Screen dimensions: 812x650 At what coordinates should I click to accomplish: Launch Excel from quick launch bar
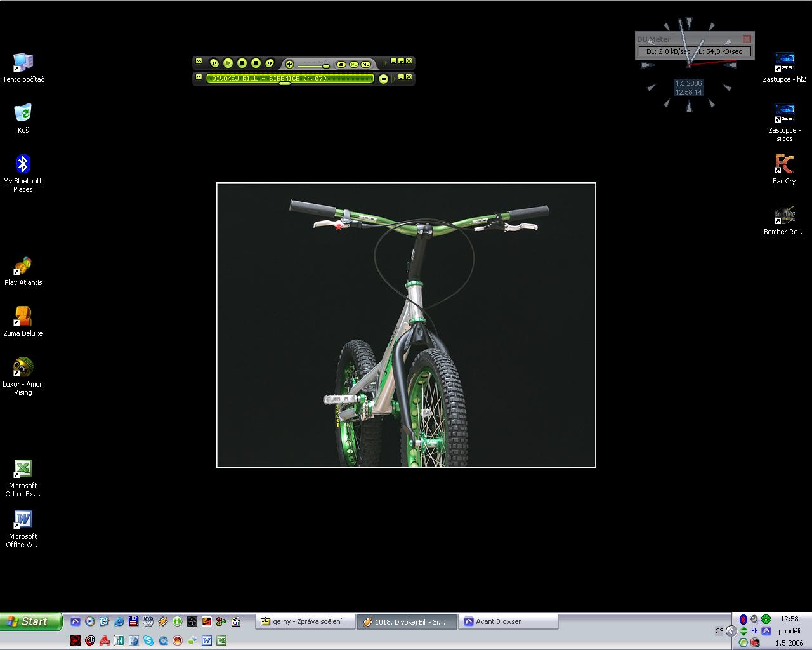click(221, 640)
